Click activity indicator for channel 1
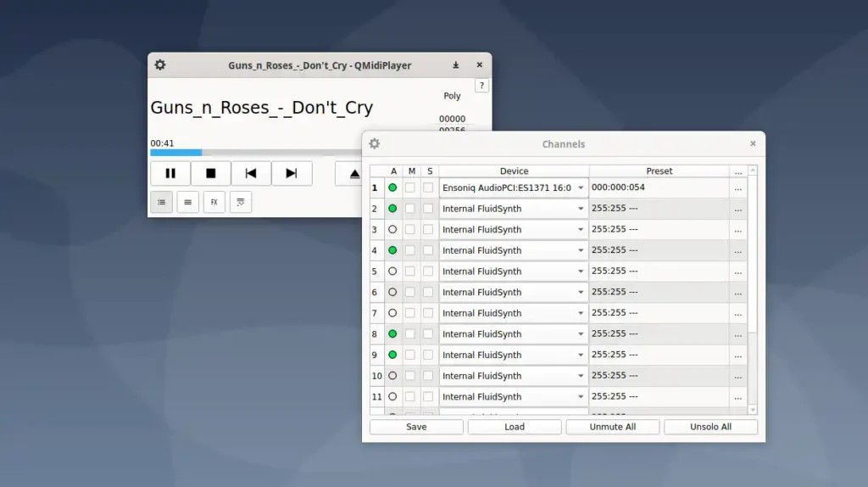The image size is (868, 487). [x=392, y=188]
